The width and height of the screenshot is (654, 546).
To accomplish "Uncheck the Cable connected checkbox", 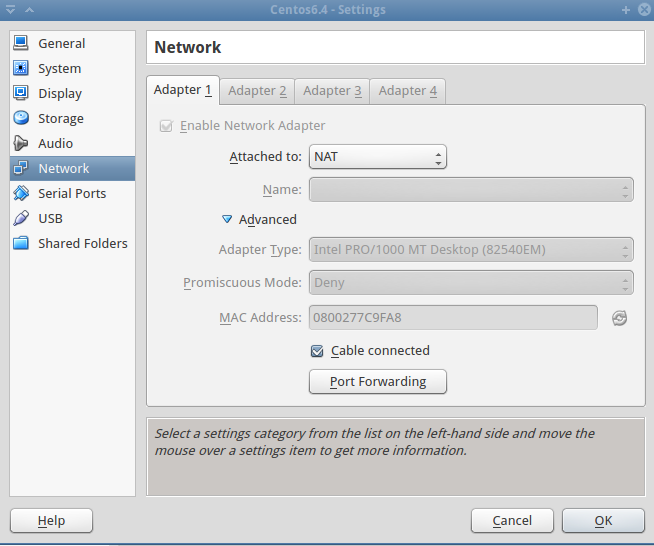I will click(317, 351).
